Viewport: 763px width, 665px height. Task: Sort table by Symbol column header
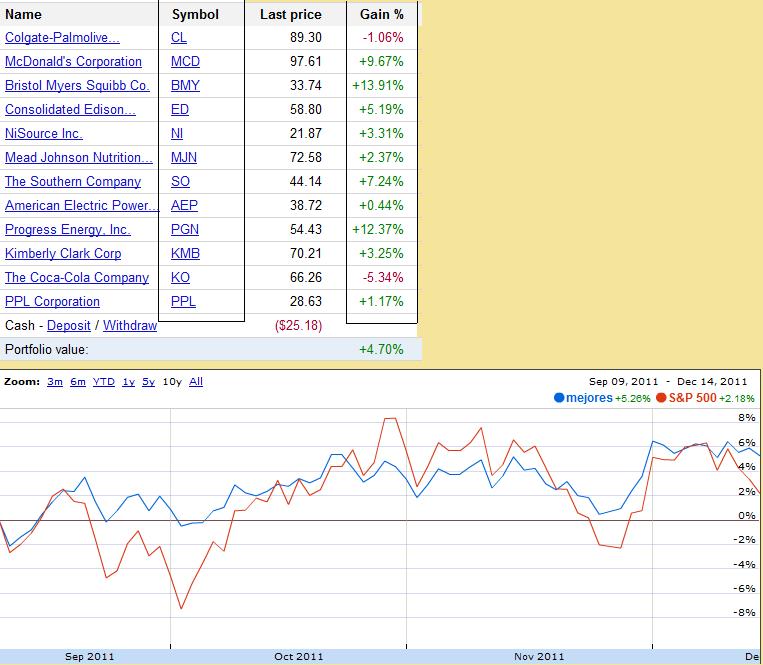tap(195, 15)
